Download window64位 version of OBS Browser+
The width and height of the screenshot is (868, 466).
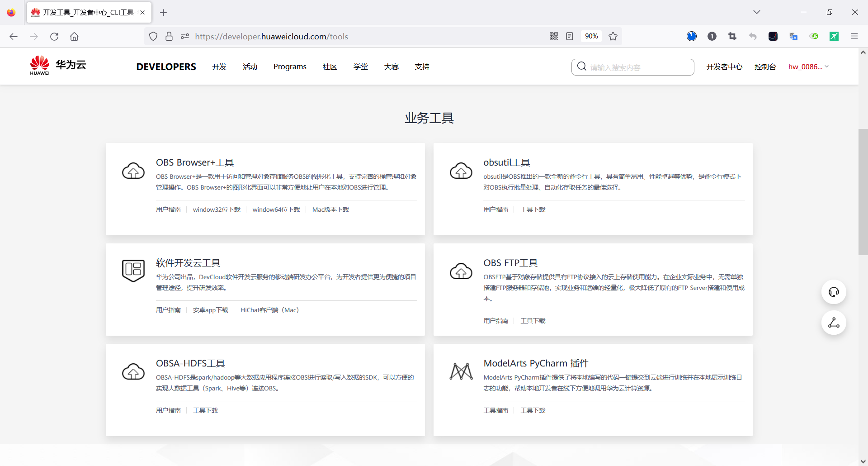pos(276,209)
